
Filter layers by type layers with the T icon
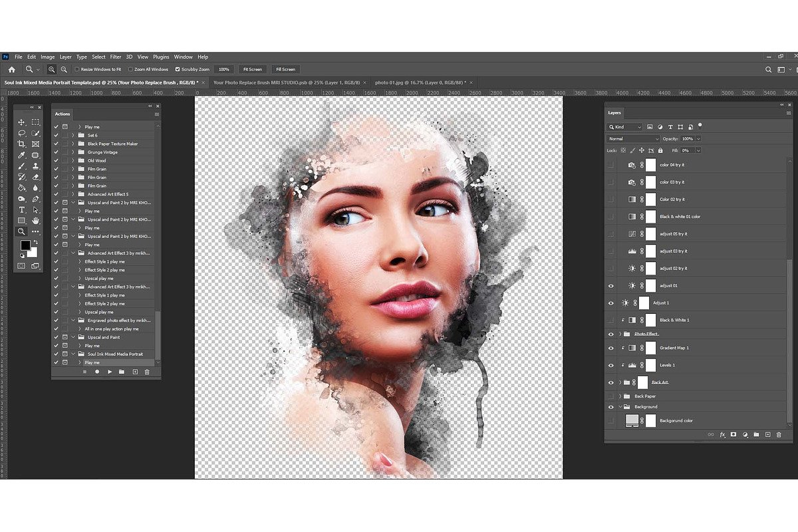click(x=670, y=126)
